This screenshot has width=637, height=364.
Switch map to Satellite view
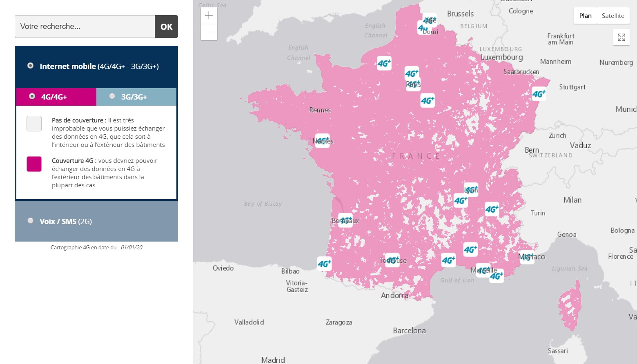coord(613,16)
